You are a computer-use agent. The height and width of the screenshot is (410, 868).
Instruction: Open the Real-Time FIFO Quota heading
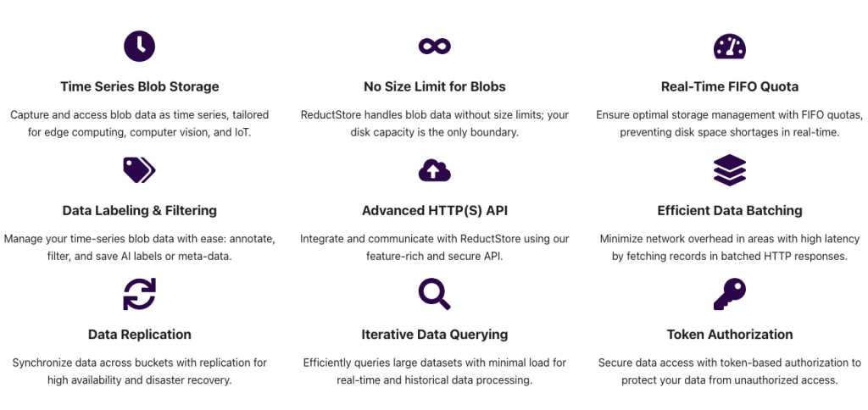click(x=729, y=86)
